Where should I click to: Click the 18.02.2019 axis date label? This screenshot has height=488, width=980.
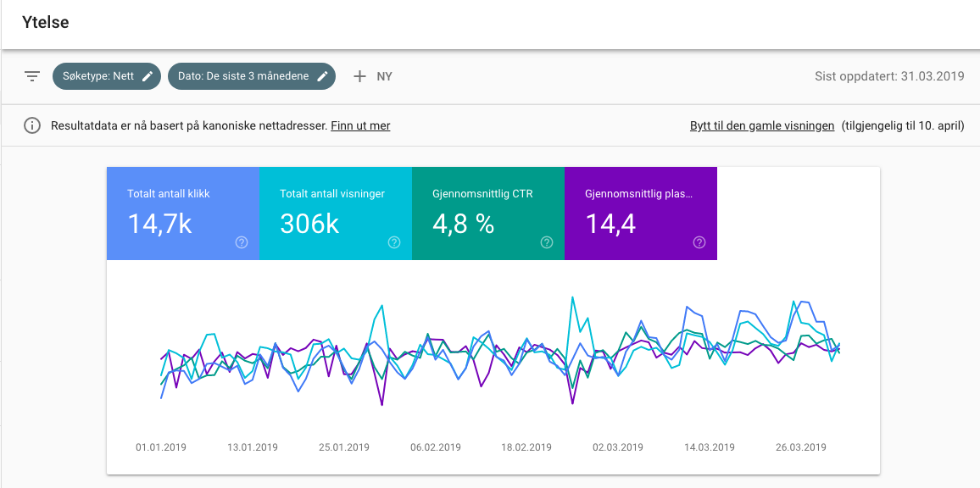click(x=526, y=447)
